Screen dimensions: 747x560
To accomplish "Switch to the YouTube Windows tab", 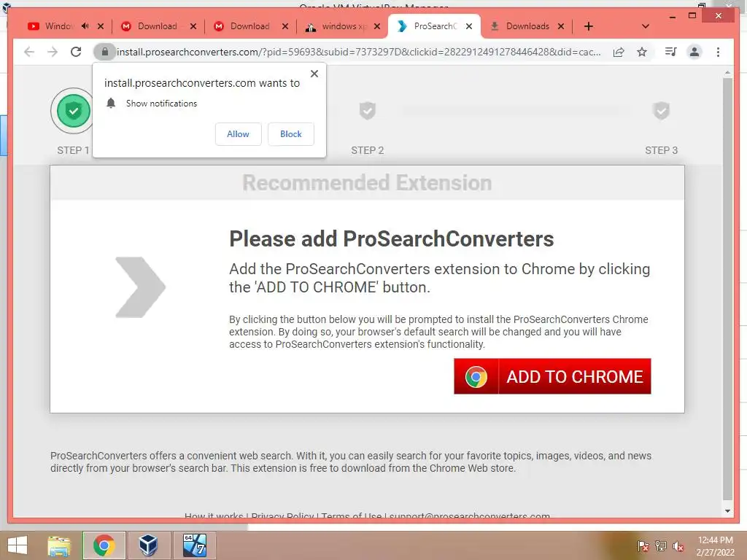I will pos(52,26).
